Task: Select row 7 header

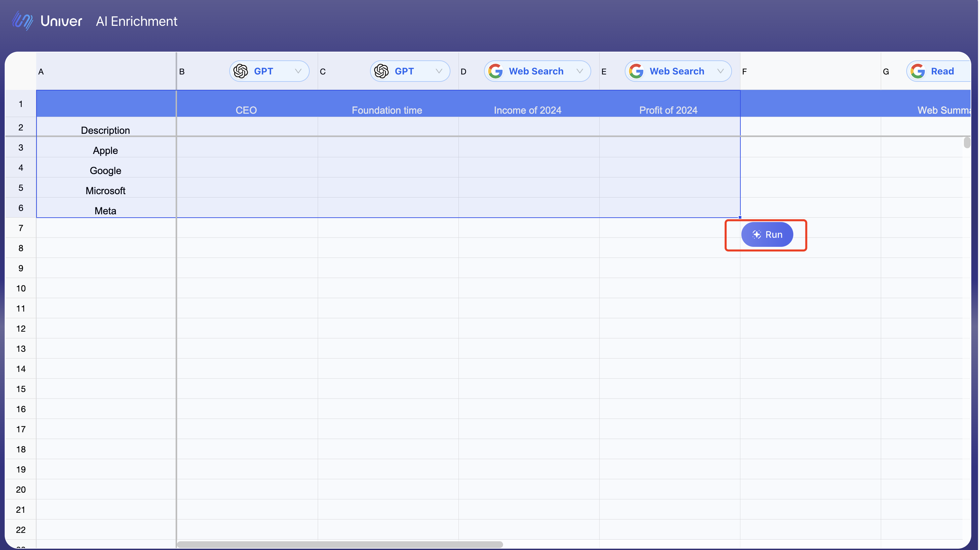Action: tap(20, 228)
